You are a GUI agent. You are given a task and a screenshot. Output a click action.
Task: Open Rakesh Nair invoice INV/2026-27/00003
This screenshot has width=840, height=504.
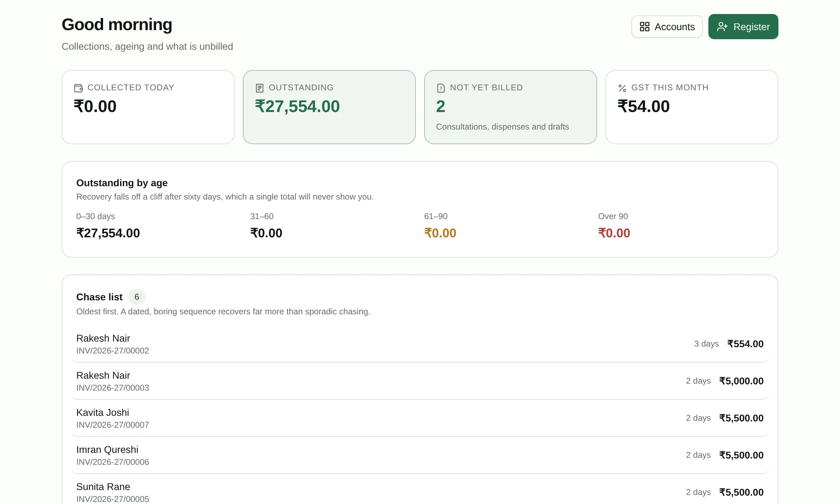pyautogui.click(x=420, y=381)
